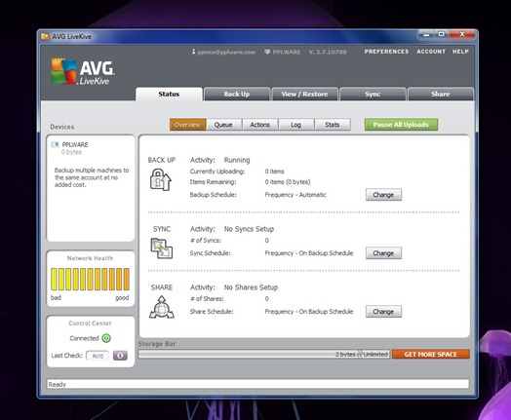Select the PPLWARE device icon in Devices
511x420 pixels.
coord(56,144)
